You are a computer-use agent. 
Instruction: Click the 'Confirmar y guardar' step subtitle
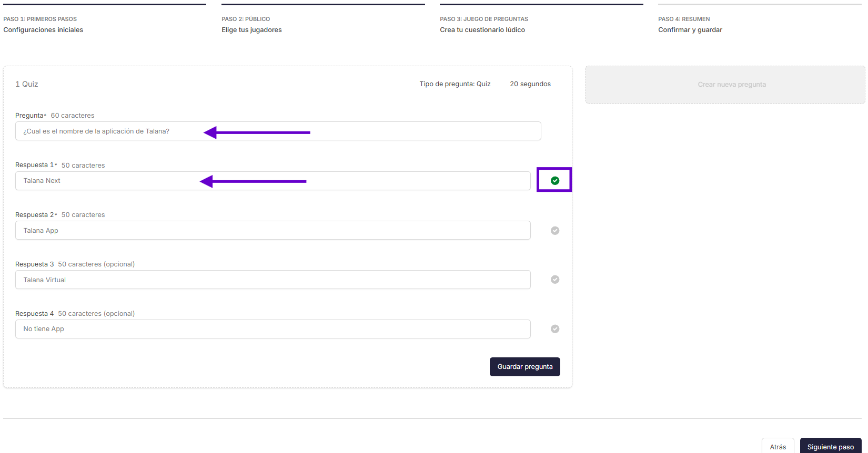(690, 30)
